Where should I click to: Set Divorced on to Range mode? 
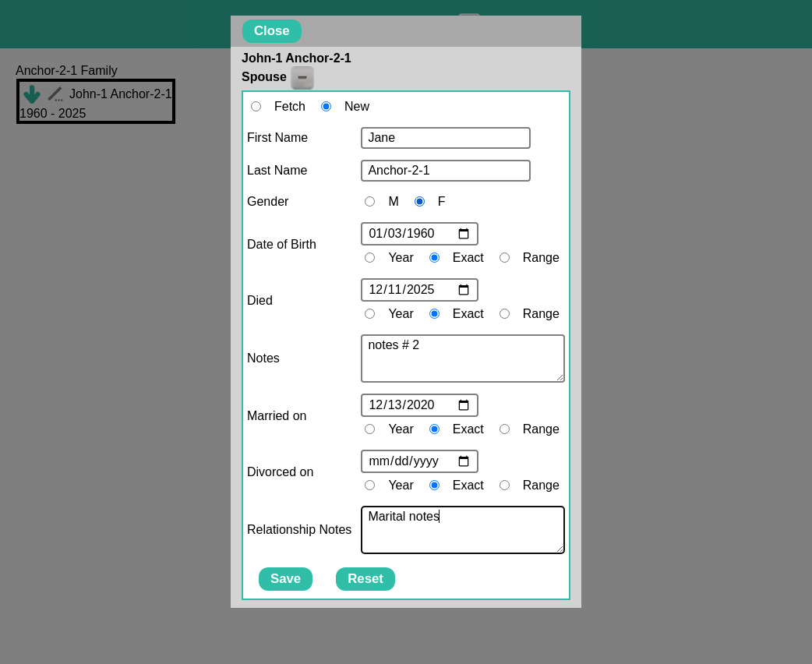pos(504,486)
